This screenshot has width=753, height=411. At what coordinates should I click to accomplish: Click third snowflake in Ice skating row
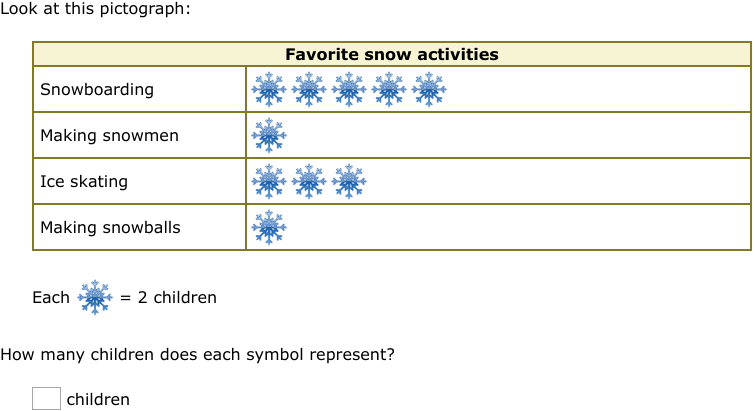(349, 181)
